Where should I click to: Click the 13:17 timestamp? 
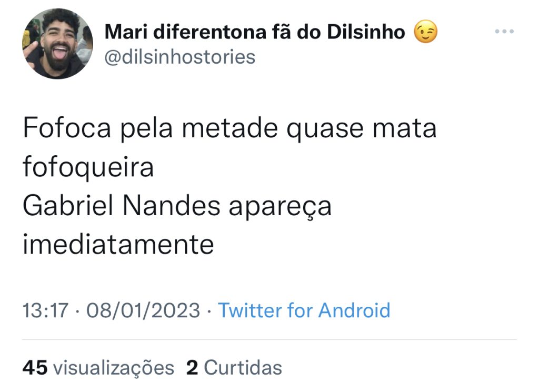point(45,310)
